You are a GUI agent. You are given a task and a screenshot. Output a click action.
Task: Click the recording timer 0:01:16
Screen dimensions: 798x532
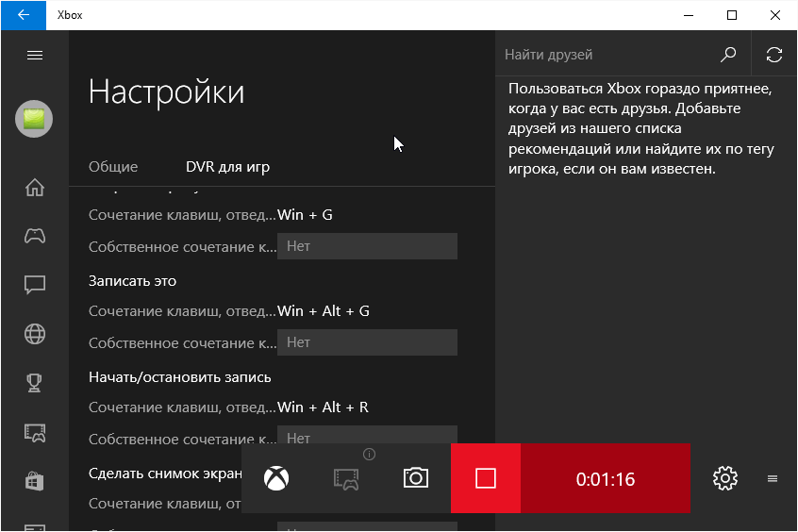click(606, 479)
